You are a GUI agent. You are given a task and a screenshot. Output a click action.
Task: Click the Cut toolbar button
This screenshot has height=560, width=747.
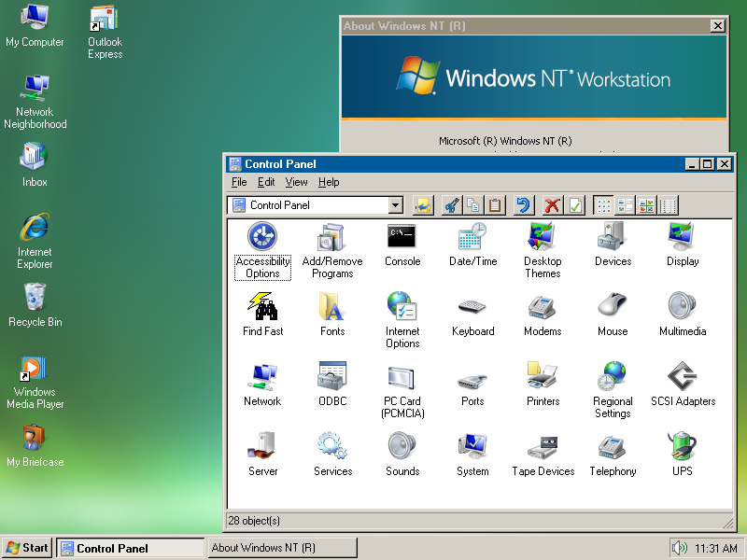(x=452, y=205)
